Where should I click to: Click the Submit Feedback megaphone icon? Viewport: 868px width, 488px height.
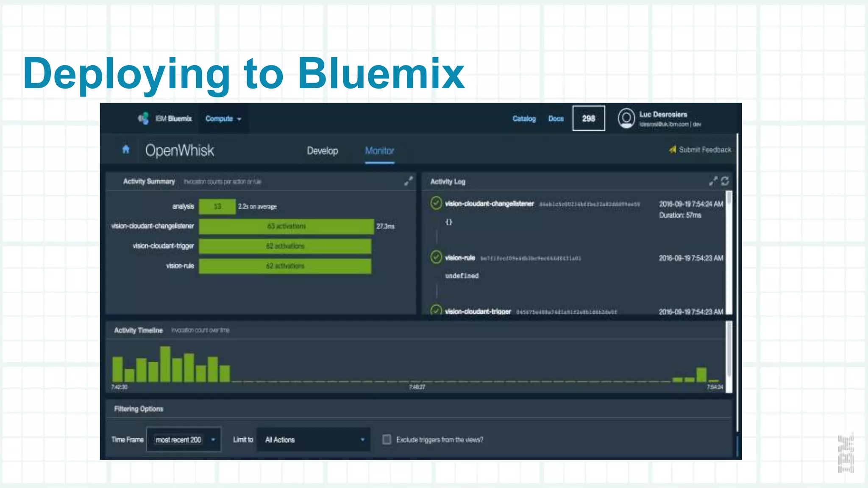(x=672, y=150)
